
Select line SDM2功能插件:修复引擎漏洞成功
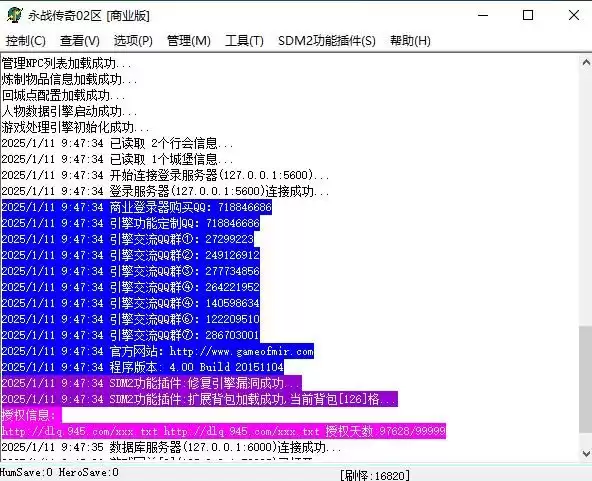point(152,384)
